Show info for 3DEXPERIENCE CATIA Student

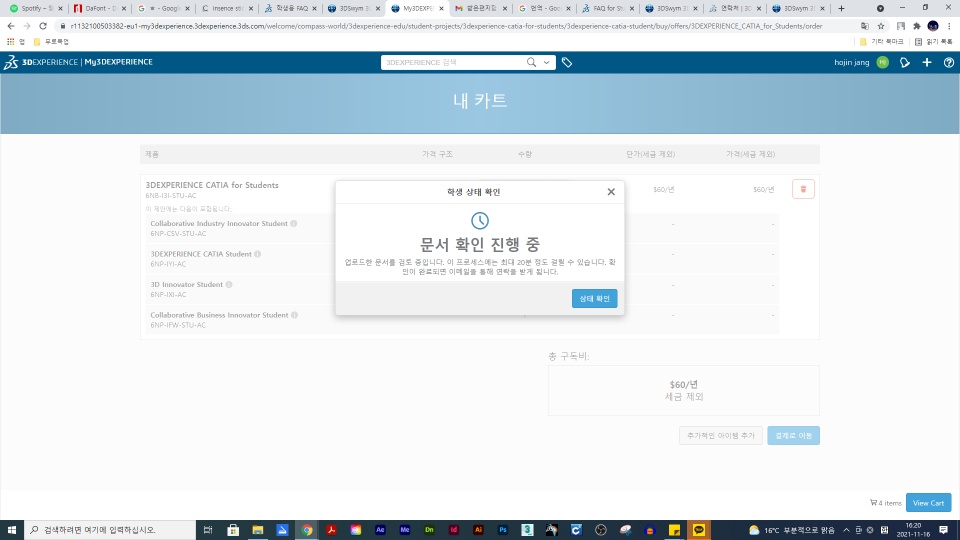tap(258, 254)
